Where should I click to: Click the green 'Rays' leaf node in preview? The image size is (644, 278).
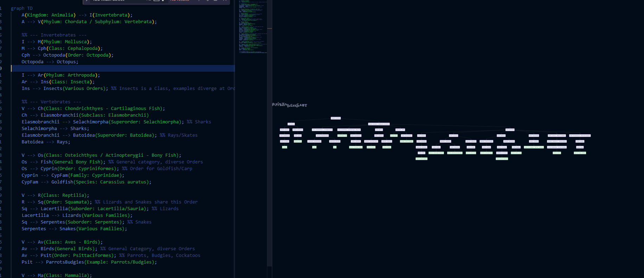tap(335, 147)
